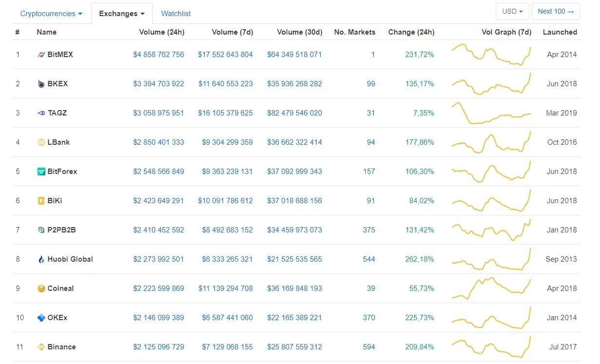600x364 pixels.
Task: Open the BitForex exchange name link
Action: click(x=62, y=172)
